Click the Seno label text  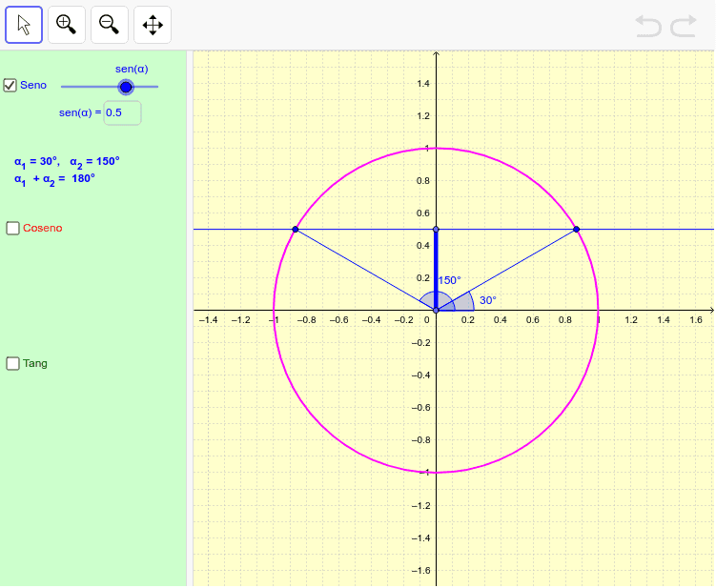click(33, 86)
